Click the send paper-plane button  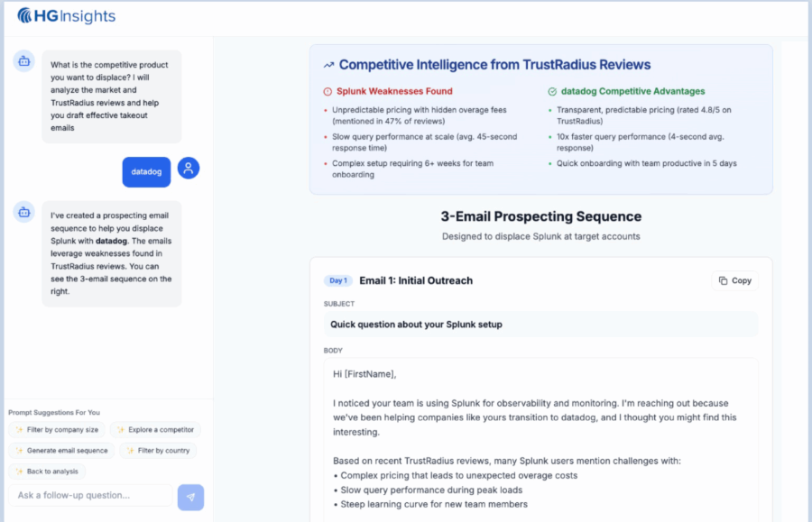pyautogui.click(x=190, y=497)
